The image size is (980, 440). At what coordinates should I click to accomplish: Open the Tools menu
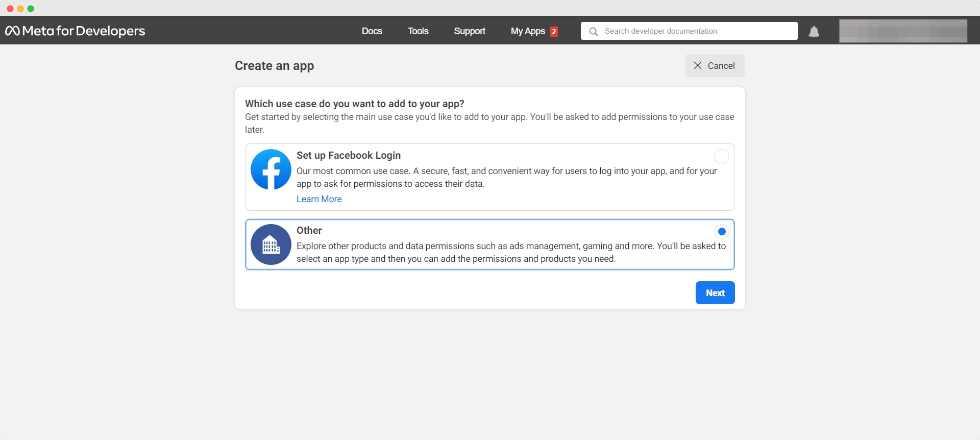click(418, 31)
